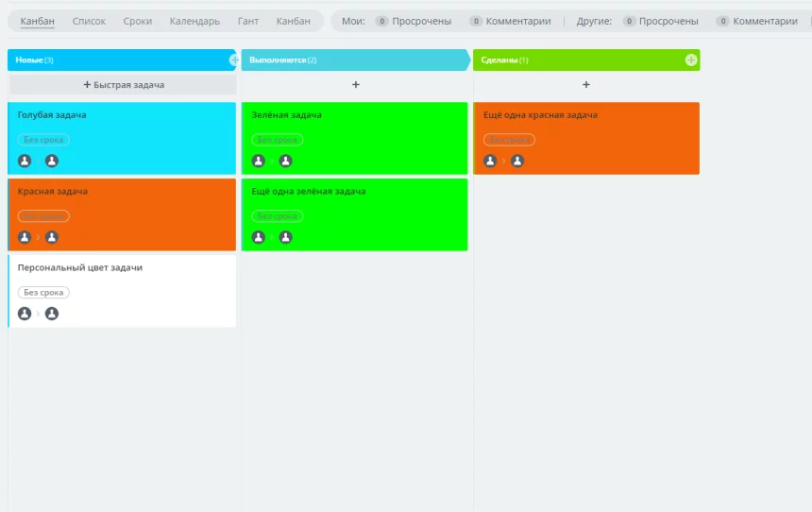Click the Быстрая задача button
The height and width of the screenshot is (512, 812).
(123, 85)
